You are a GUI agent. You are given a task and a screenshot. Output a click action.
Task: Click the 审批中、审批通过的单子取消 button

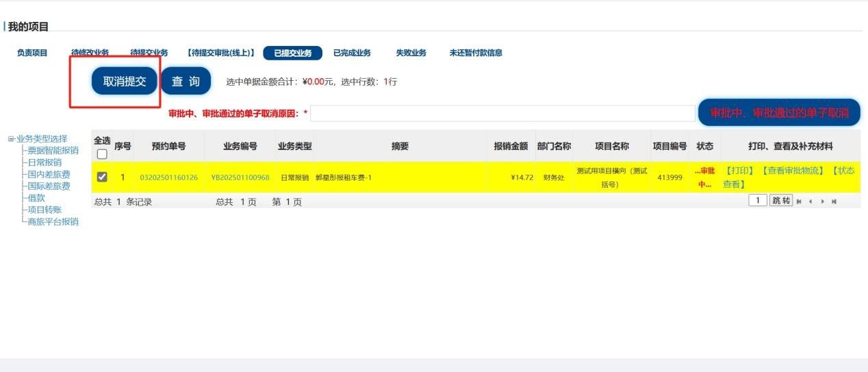pos(779,113)
